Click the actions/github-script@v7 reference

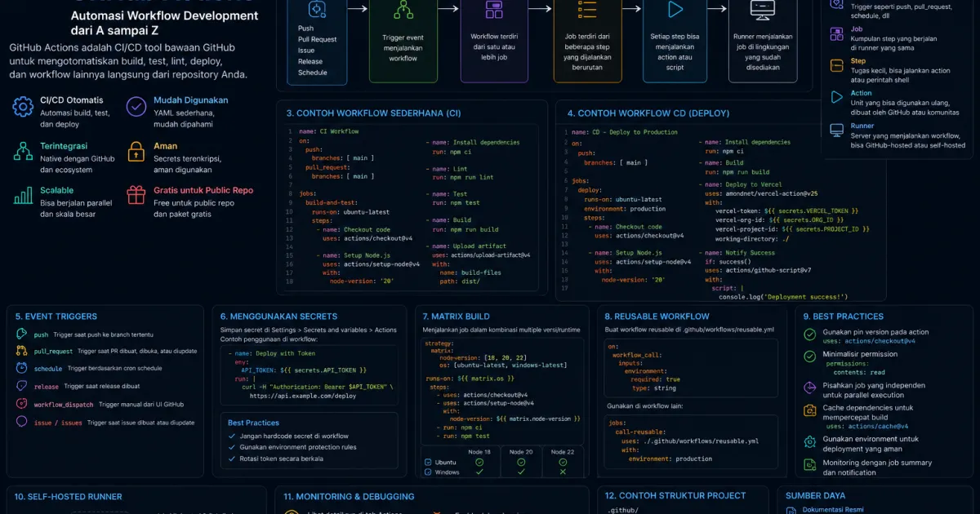point(768,270)
